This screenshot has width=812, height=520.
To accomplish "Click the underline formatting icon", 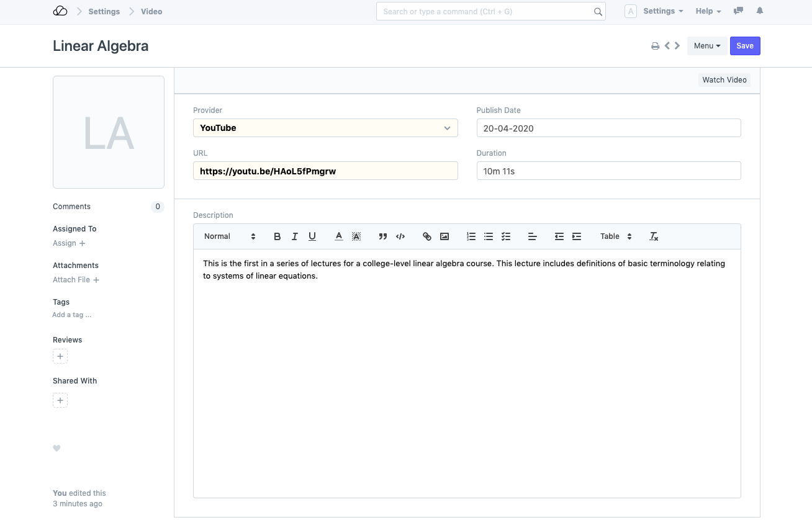I will 312,236.
